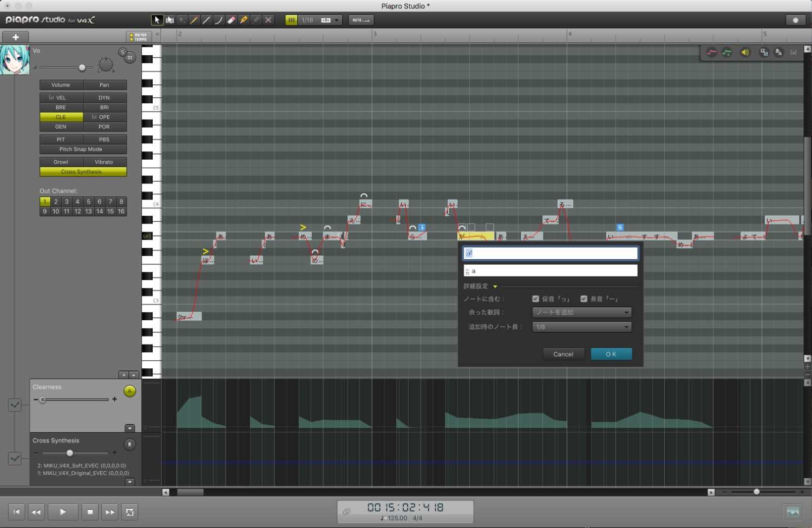The image size is (812, 528).
Task: Select the Vibrato parameter tab
Action: tap(104, 162)
